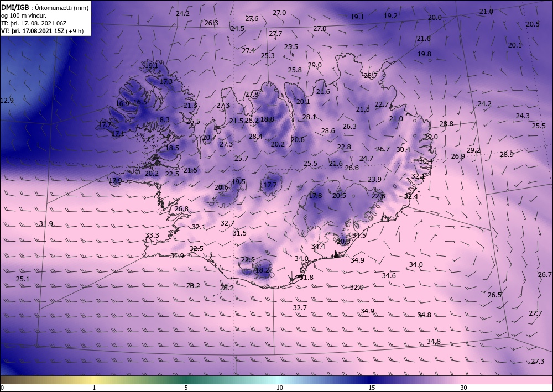Click the 20.3 value on the map

point(343,242)
